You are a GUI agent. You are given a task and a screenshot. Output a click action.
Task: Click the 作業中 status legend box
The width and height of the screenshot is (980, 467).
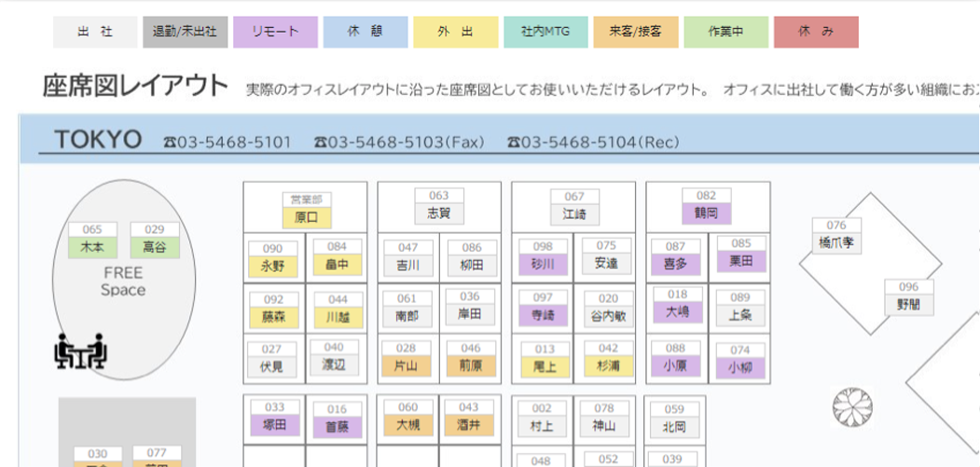click(x=725, y=32)
